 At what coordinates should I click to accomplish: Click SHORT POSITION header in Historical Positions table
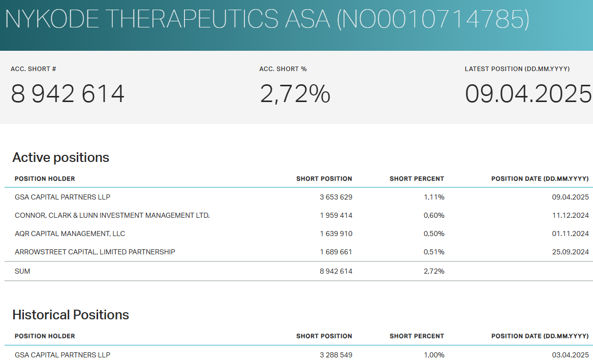324,336
